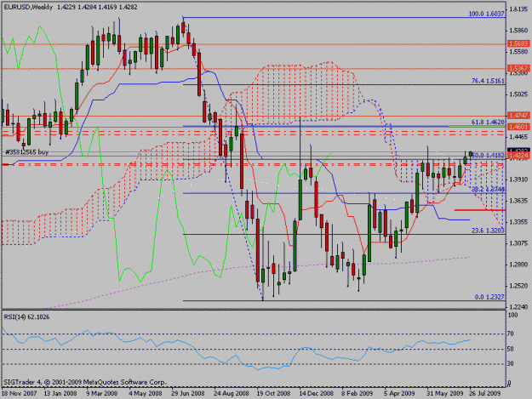This screenshot has width=532, height=399.
Task: Click the 1.2520 price scale value
Action: click(518, 286)
